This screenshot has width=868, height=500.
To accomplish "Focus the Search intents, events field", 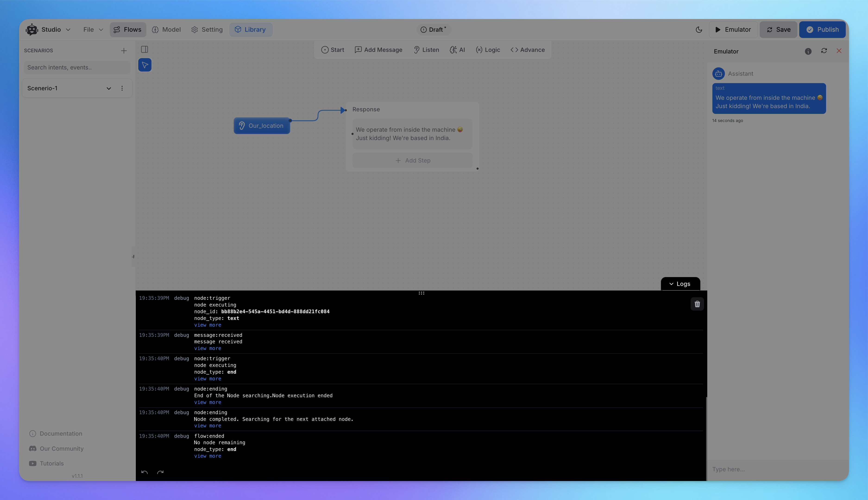I will pos(77,67).
